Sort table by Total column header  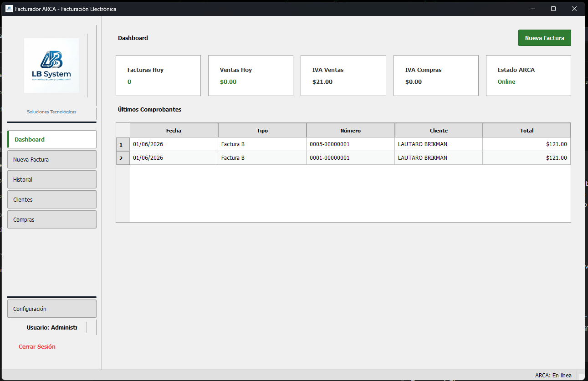click(527, 130)
